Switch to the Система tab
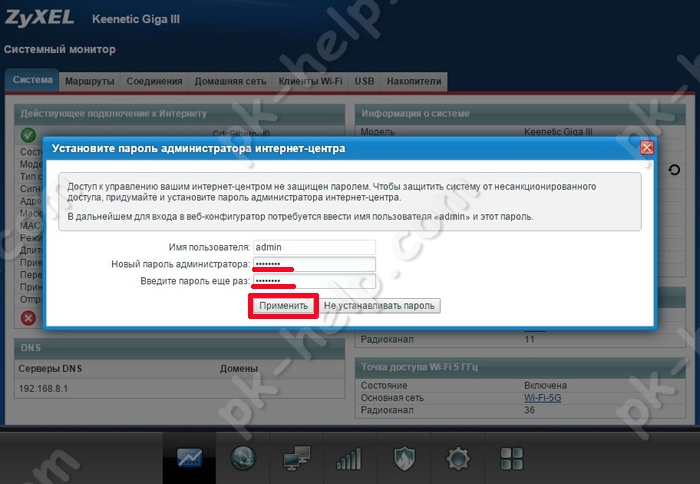This screenshot has width=700, height=484. pyautogui.click(x=32, y=80)
